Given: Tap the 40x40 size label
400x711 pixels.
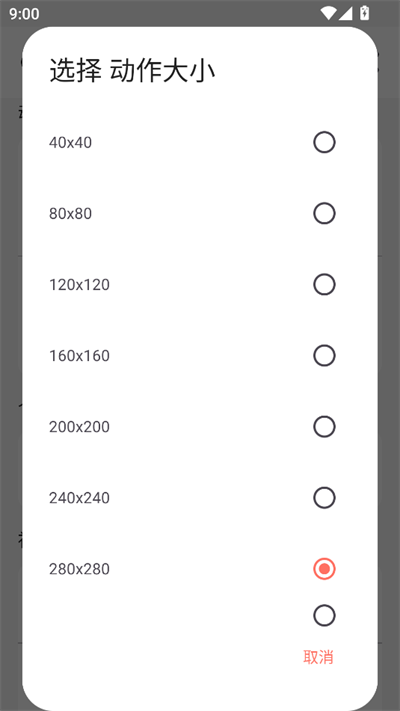Looking at the screenshot, I should point(70,143).
